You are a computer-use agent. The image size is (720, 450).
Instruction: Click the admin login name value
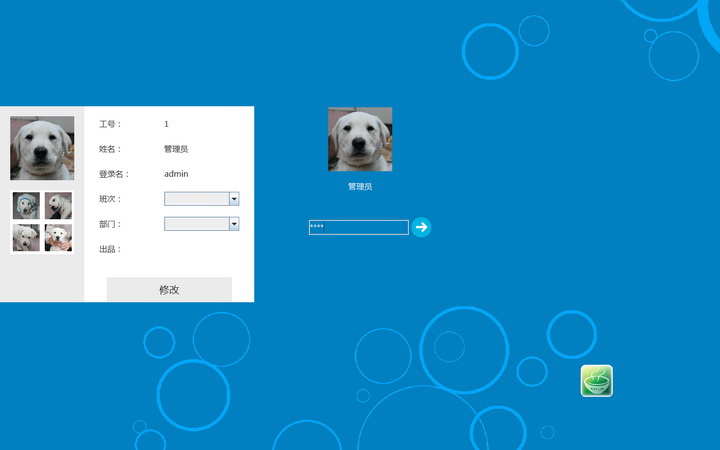click(x=176, y=174)
